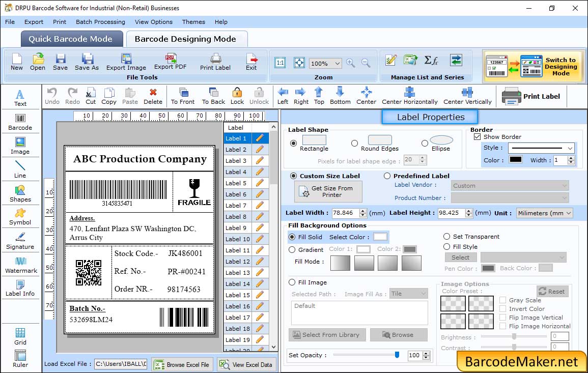Screen dimensions: 588x373
Task: Increase border Width stepper
Action: tap(571, 158)
